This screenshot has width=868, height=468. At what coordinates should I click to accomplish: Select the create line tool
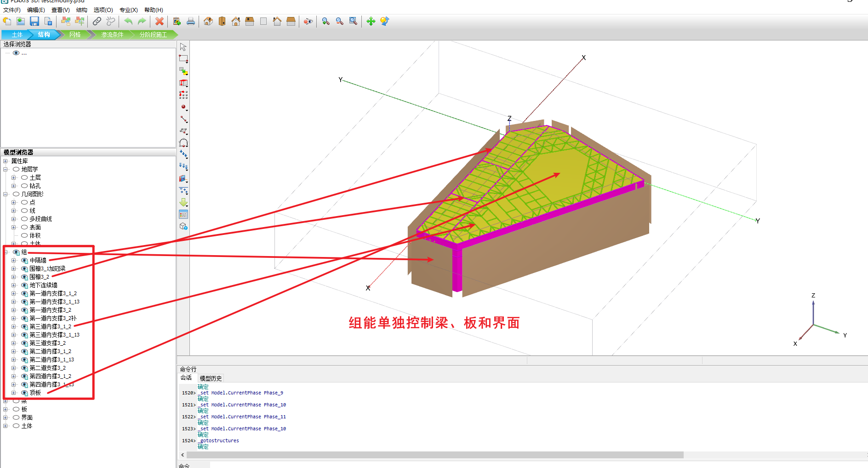[183, 119]
